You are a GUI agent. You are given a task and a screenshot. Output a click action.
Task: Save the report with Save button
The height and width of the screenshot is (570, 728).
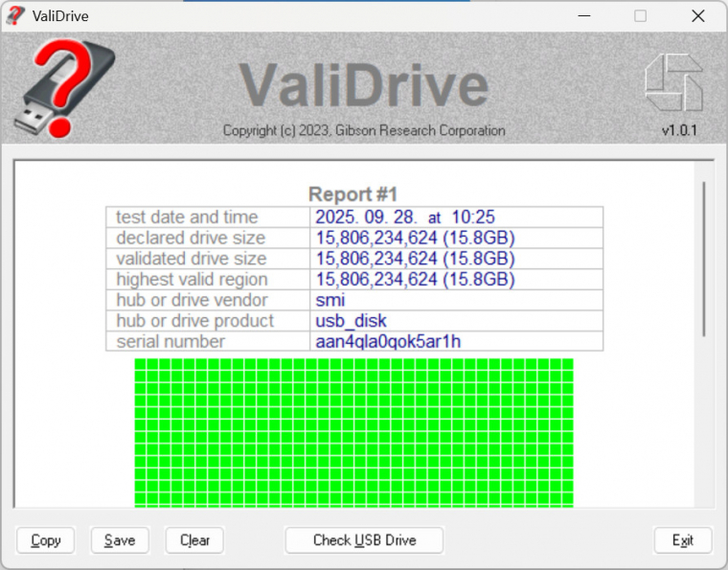tap(120, 540)
